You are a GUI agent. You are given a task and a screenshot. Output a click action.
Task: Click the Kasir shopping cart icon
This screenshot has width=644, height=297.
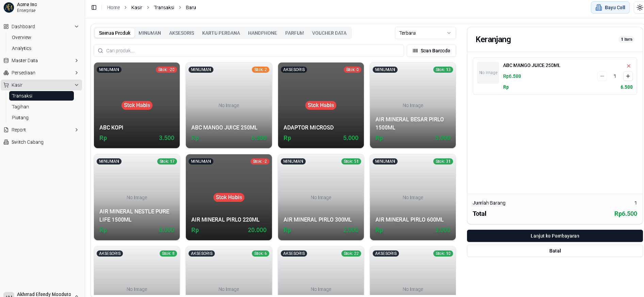(6, 85)
